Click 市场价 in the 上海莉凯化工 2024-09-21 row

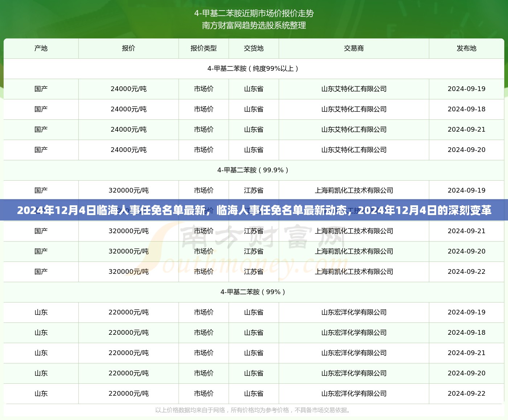204,231
